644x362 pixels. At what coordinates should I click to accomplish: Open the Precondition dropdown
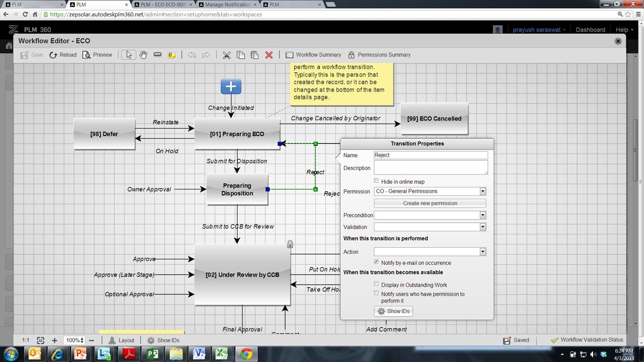pos(482,215)
